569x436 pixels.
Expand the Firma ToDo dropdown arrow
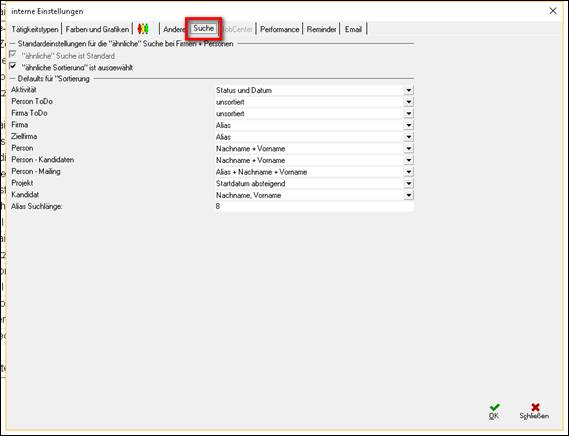coord(409,114)
